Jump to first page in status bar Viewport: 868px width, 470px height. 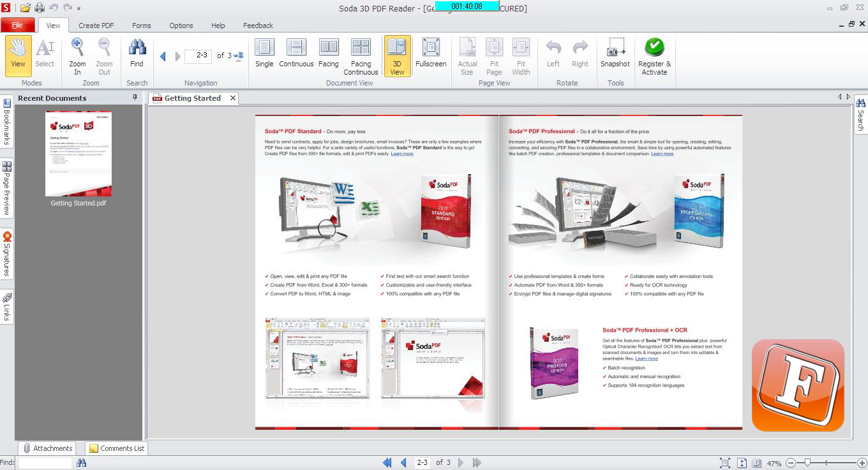click(x=387, y=463)
